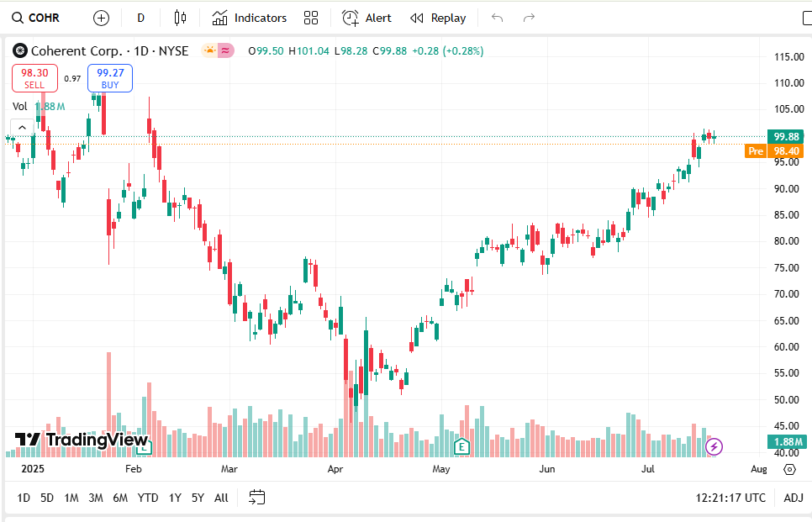The height and width of the screenshot is (522, 812).
Task: Add symbol with plus circle icon
Action: point(101,18)
